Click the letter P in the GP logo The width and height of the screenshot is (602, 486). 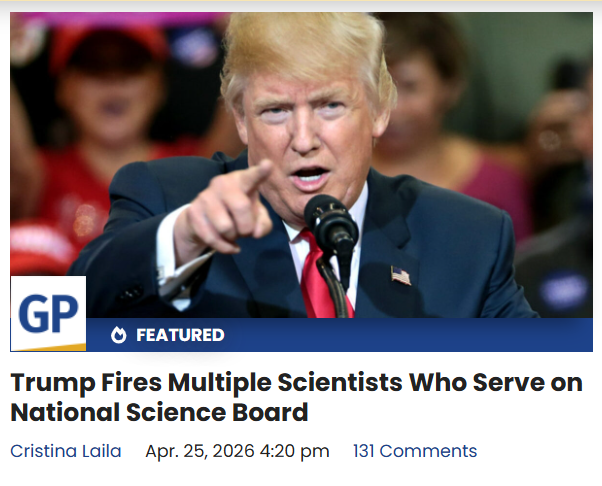pos(62,313)
